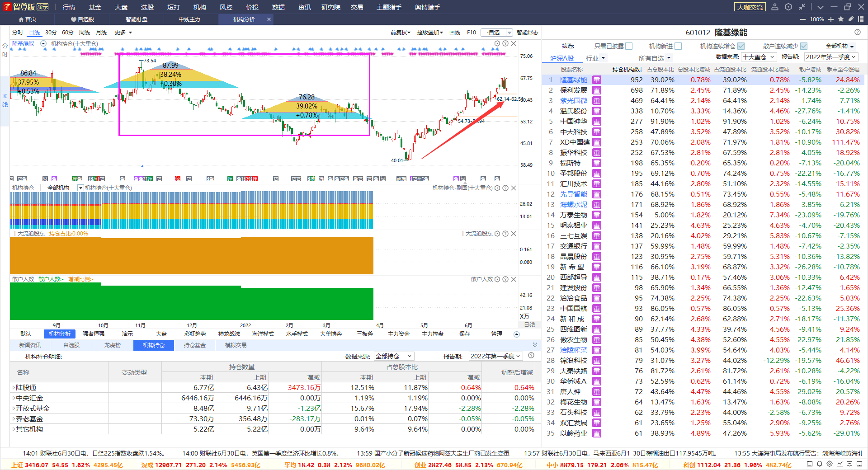Open 行业 dropdown arrow
The image size is (868, 470).
[x=603, y=58]
